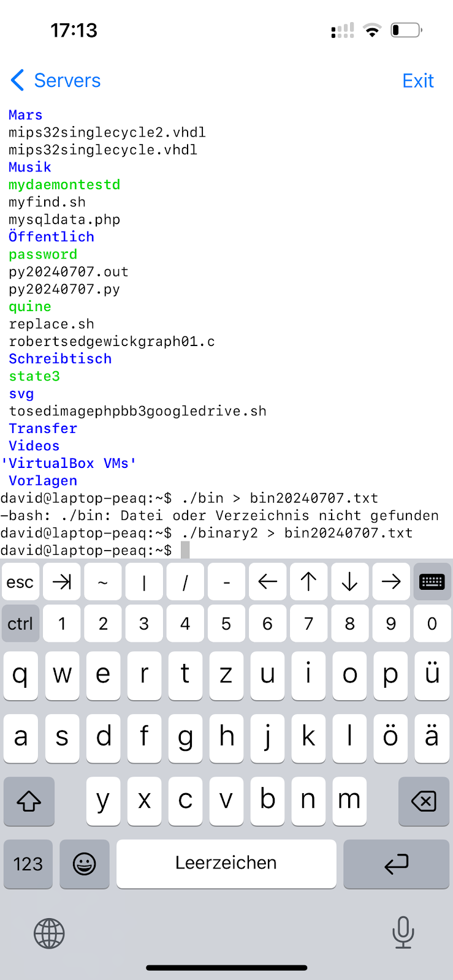Tap the Leerzeichen space bar

pos(226,864)
